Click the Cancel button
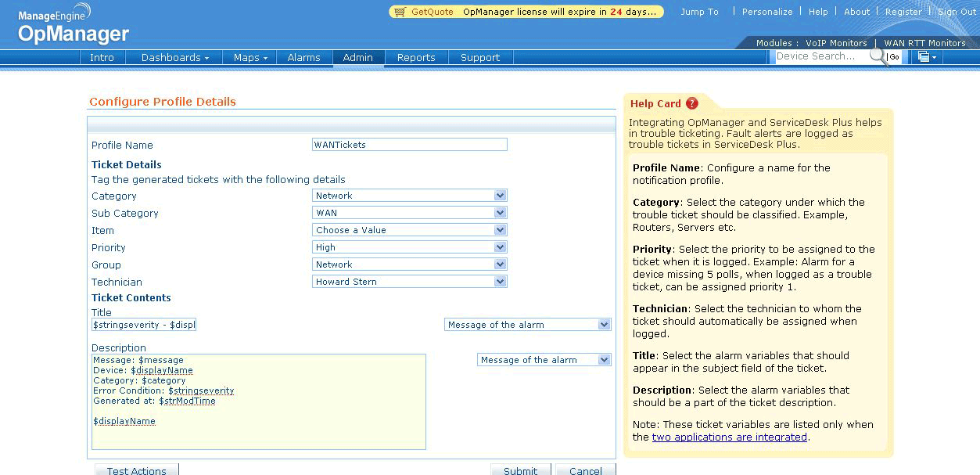 (586, 470)
